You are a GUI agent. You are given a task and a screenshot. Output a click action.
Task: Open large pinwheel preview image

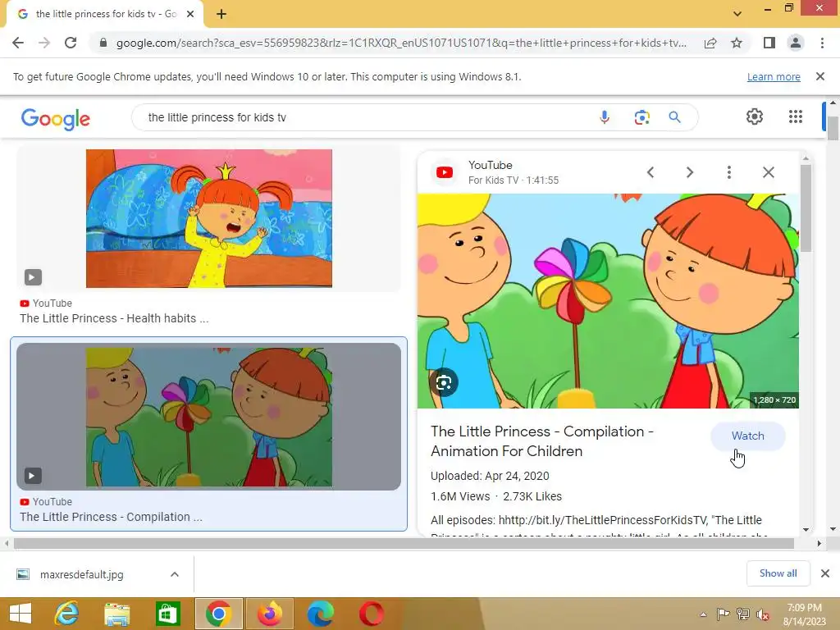coord(608,301)
